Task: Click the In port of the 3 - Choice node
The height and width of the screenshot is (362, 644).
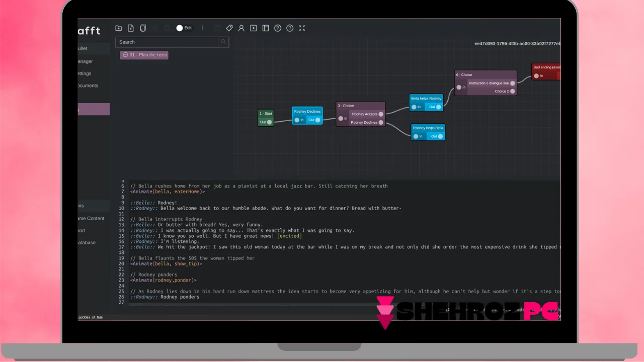Action: click(341, 119)
